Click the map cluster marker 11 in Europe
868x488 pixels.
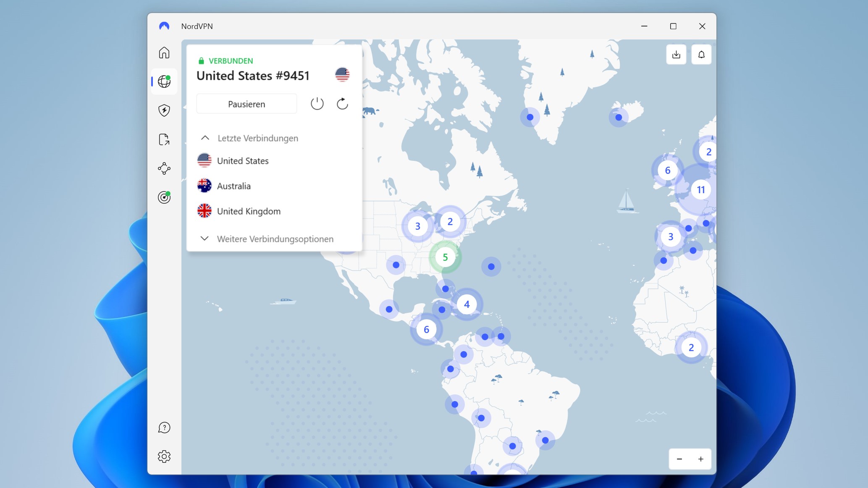click(x=700, y=190)
